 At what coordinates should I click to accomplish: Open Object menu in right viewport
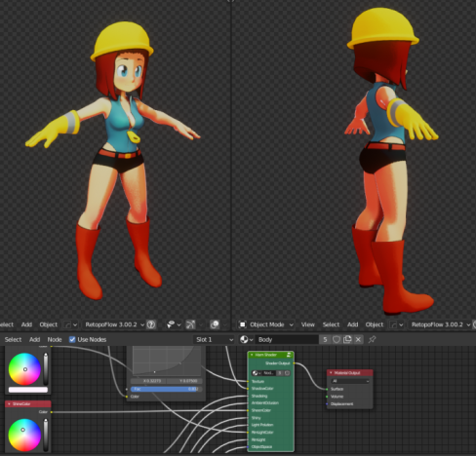pyautogui.click(x=375, y=324)
